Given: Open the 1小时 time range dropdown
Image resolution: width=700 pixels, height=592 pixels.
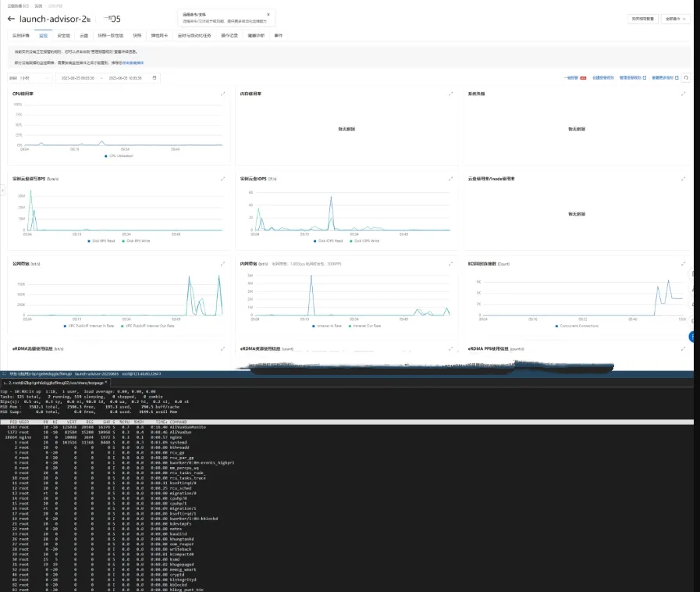Looking at the screenshot, I should (30, 78).
